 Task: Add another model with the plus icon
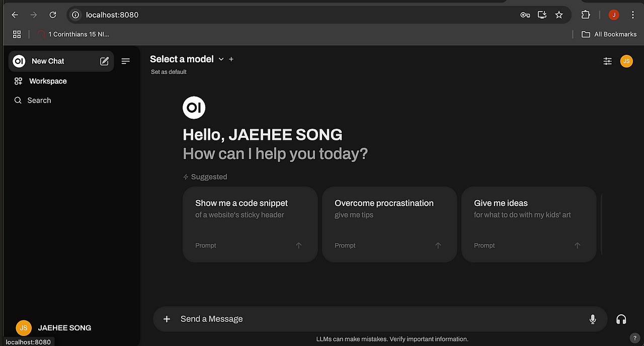231,59
